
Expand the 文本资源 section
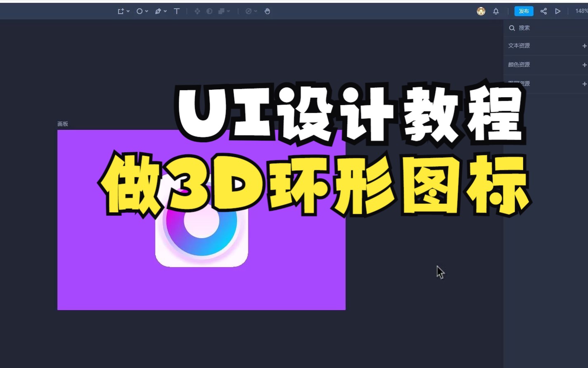tap(585, 46)
